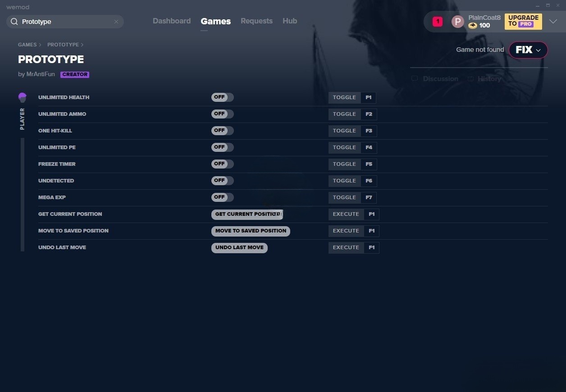Close the WeMod window

click(x=558, y=5)
